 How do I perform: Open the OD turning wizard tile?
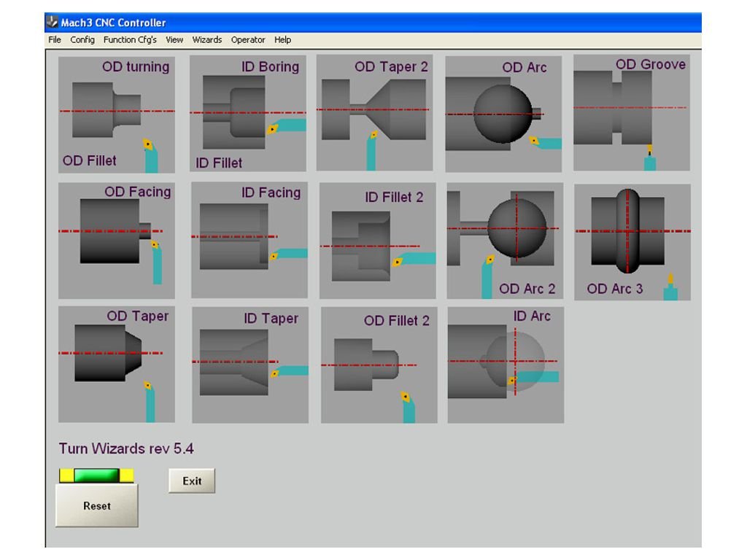[x=116, y=114]
